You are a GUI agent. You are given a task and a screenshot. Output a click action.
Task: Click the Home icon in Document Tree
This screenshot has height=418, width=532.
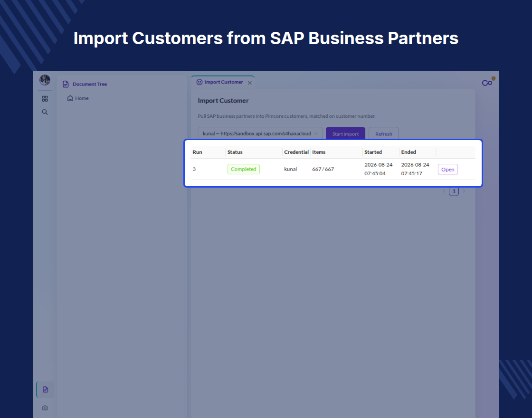coord(70,98)
